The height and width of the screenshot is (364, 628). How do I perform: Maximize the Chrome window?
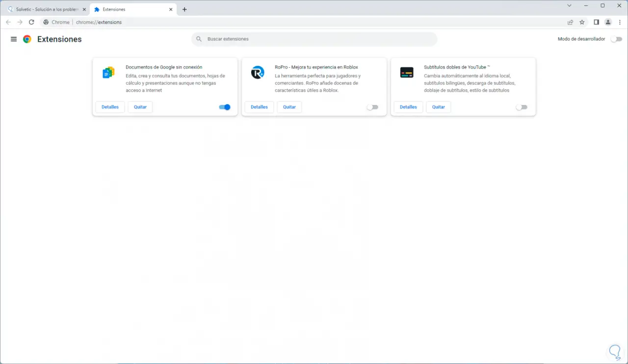602,6
